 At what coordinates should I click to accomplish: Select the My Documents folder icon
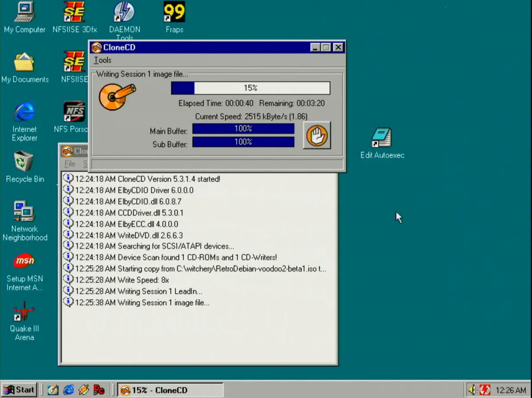24,67
